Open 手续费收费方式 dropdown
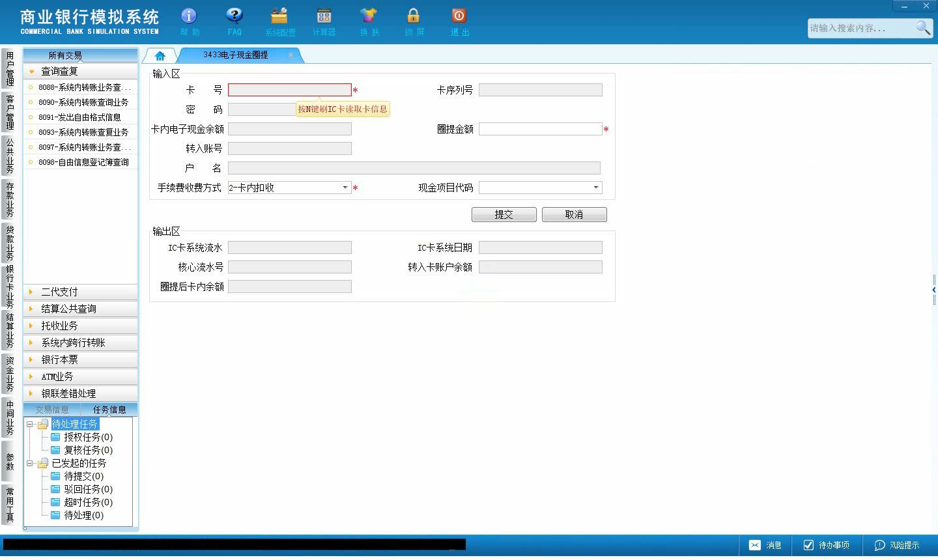The width and height of the screenshot is (938, 560). pos(345,188)
